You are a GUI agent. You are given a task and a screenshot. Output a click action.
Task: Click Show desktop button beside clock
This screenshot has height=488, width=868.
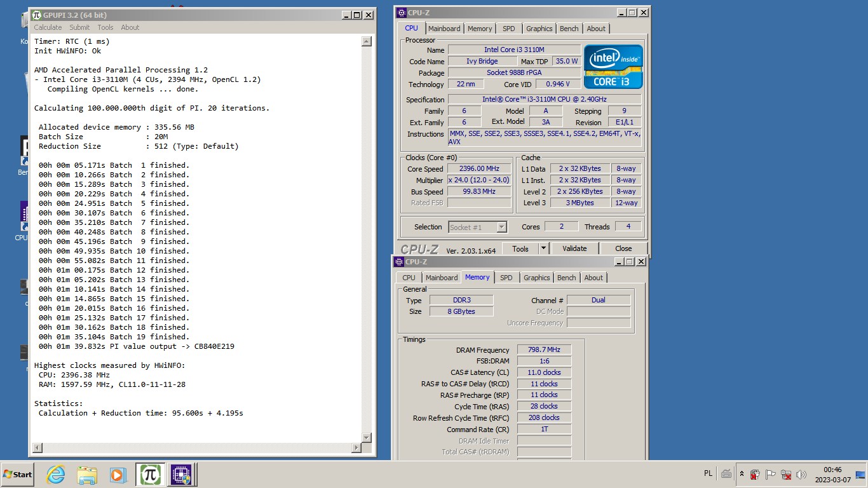[x=860, y=474]
